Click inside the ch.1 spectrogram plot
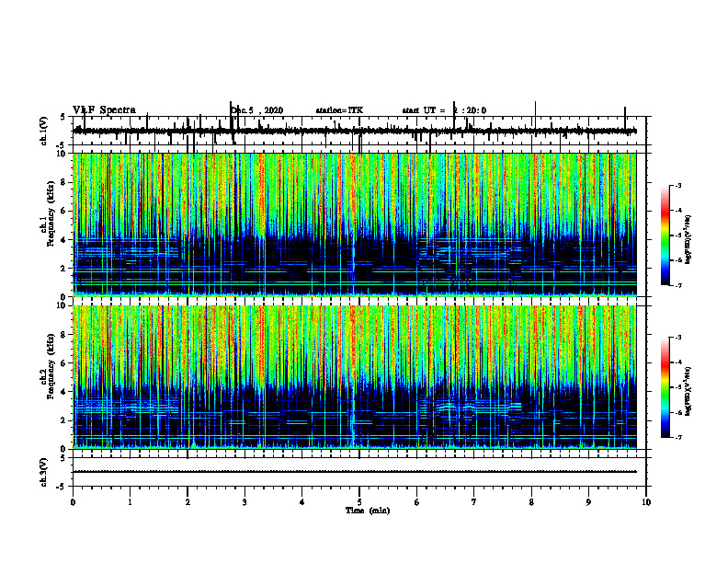 (355, 224)
